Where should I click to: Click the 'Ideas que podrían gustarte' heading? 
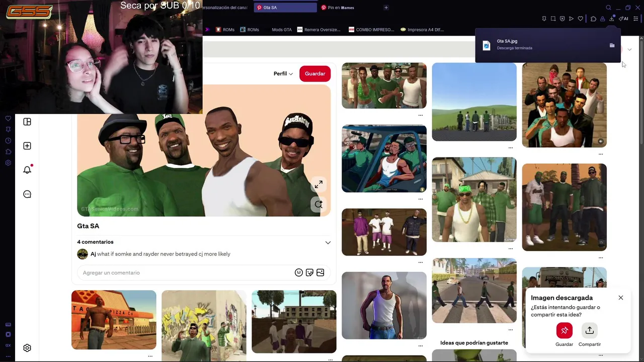point(474,343)
